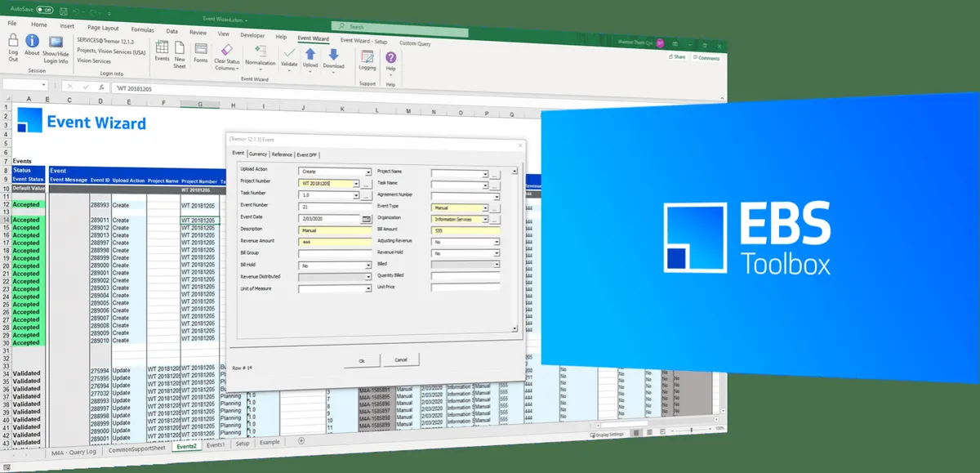Expand the Event Type dropdown arrow
Screen dimensions: 980x473
[x=485, y=209]
